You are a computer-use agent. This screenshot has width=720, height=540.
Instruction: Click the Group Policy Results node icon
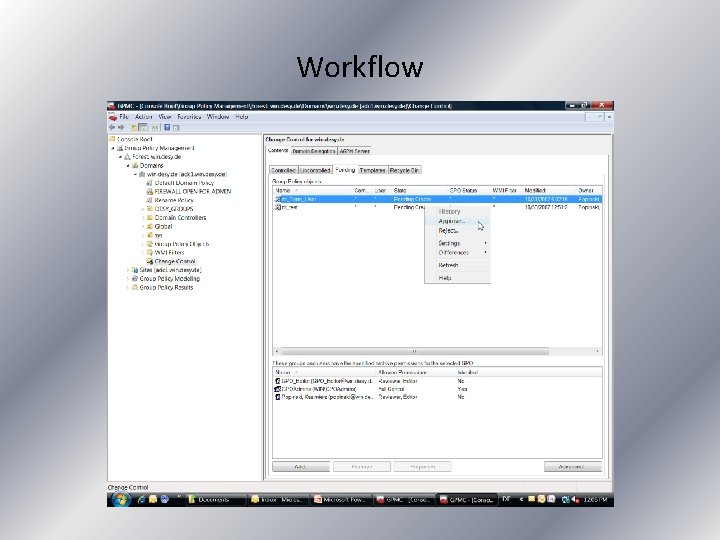(135, 287)
